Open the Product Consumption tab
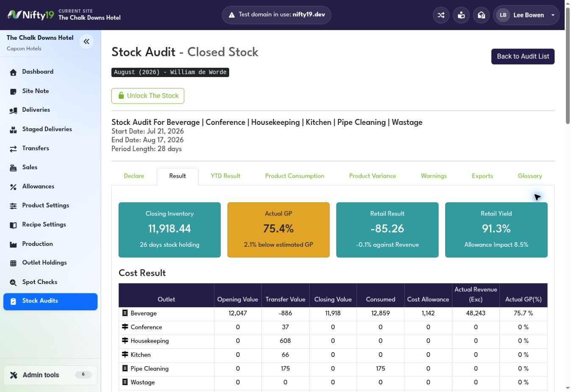Image resolution: width=571 pixels, height=392 pixels. (295, 176)
